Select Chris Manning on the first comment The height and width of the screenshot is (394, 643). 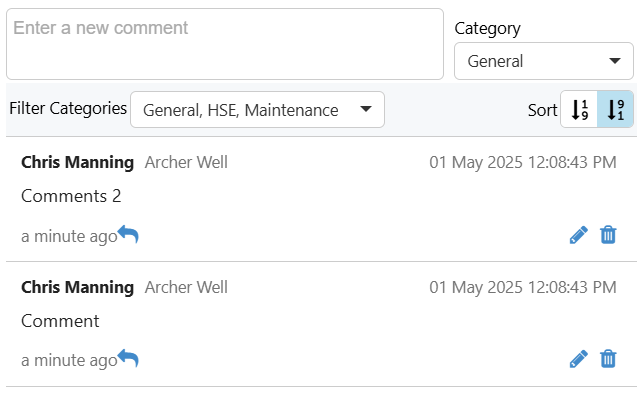pyautogui.click(x=78, y=162)
